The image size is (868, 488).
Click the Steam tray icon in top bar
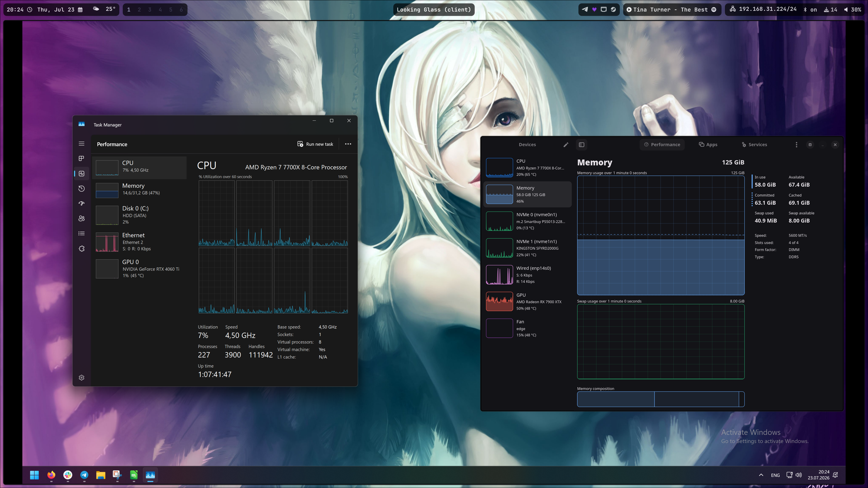pos(613,10)
